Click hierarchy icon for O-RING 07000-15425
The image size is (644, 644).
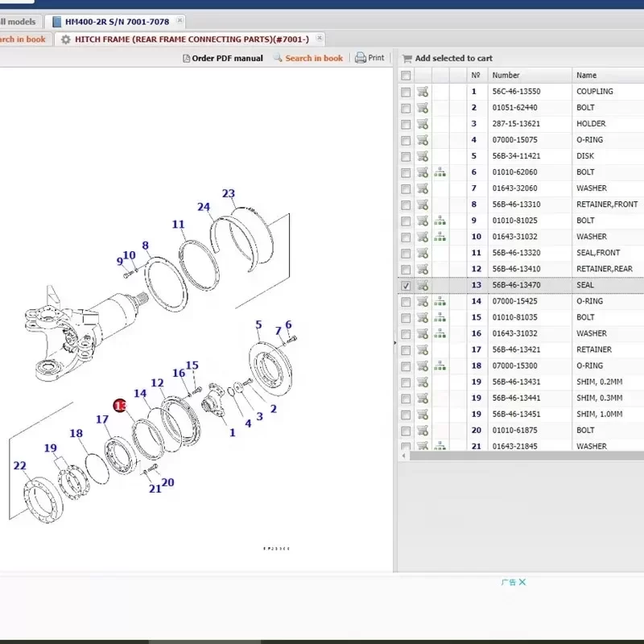(x=440, y=301)
